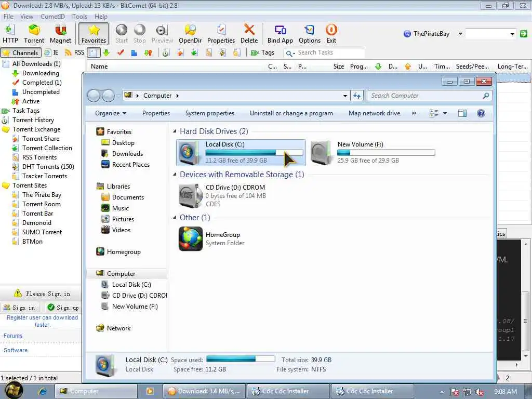Click Map network drive
Image resolution: width=532 pixels, height=399 pixels.
[374, 113]
